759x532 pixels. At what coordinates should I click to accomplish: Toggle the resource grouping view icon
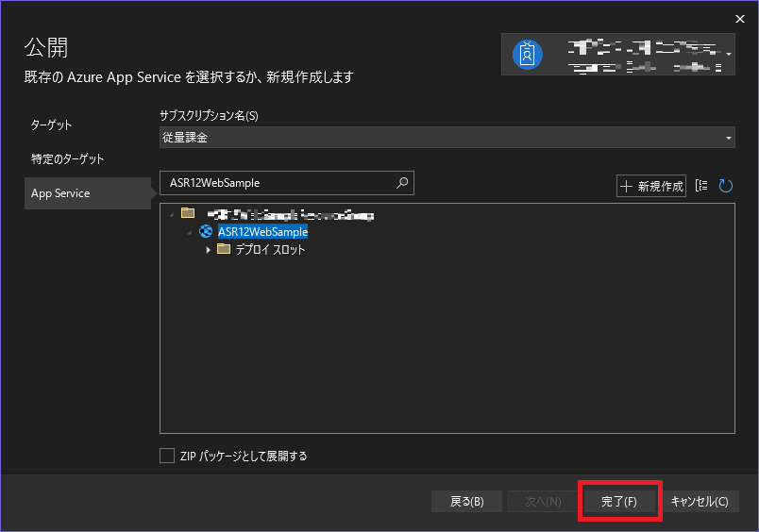[x=701, y=186]
